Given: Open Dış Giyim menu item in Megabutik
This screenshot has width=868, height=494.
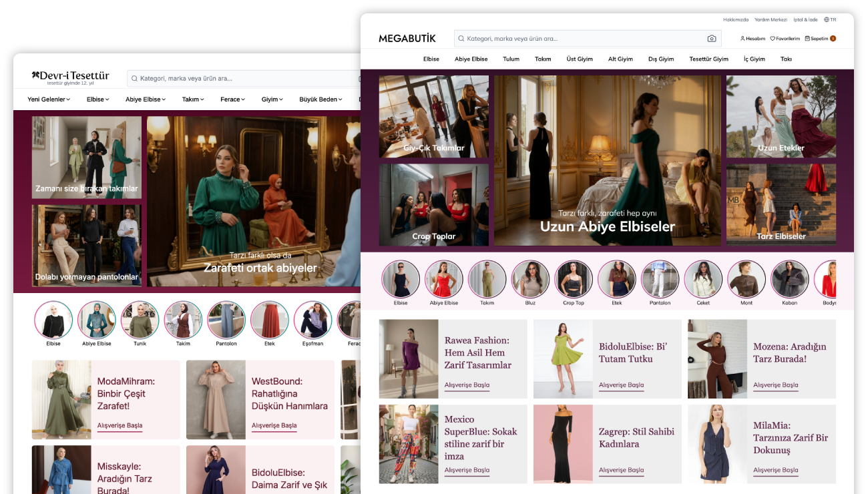Looking at the screenshot, I should (x=661, y=59).
